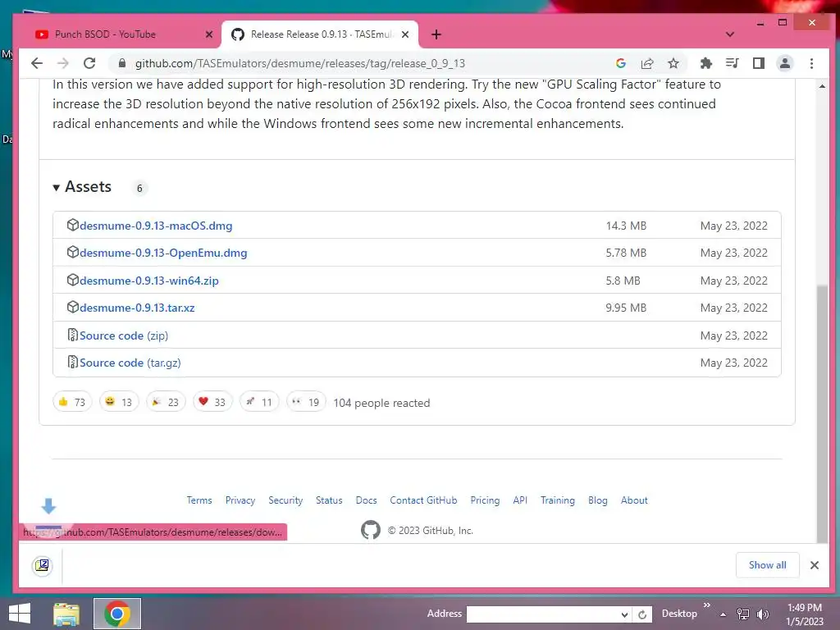Open the About footer link
The image size is (840, 630).
pyautogui.click(x=634, y=500)
